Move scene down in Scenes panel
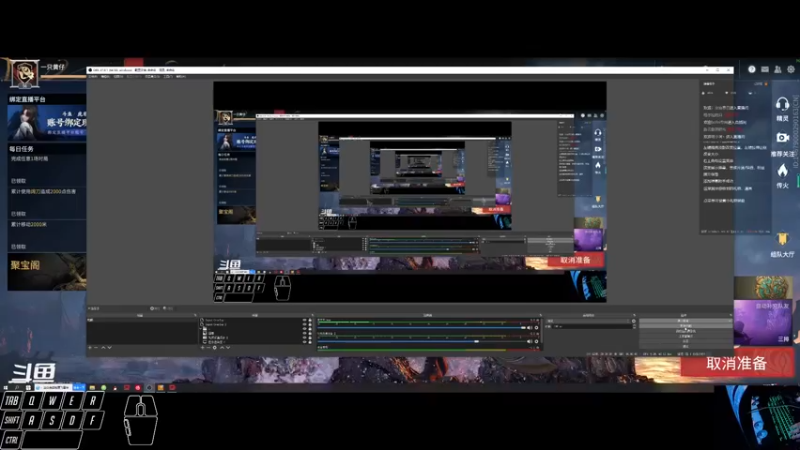 click(x=110, y=347)
